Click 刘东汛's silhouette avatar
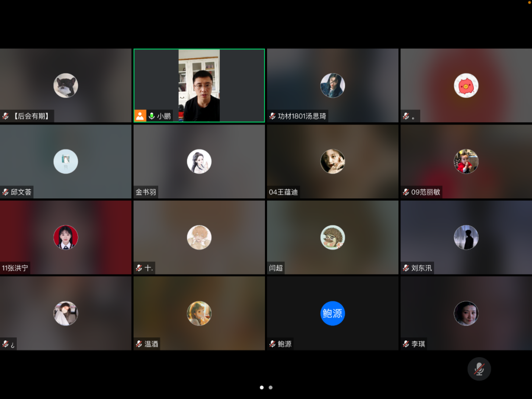The image size is (532, 399). point(466,237)
